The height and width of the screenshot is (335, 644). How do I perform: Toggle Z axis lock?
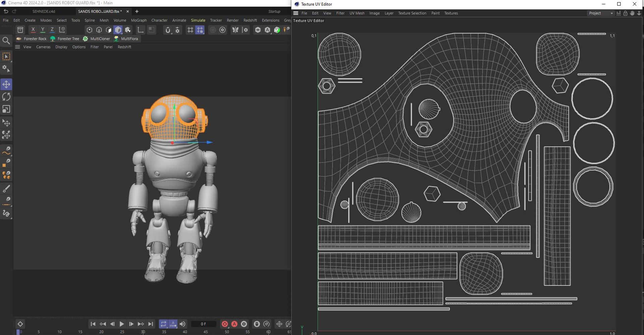[52, 30]
